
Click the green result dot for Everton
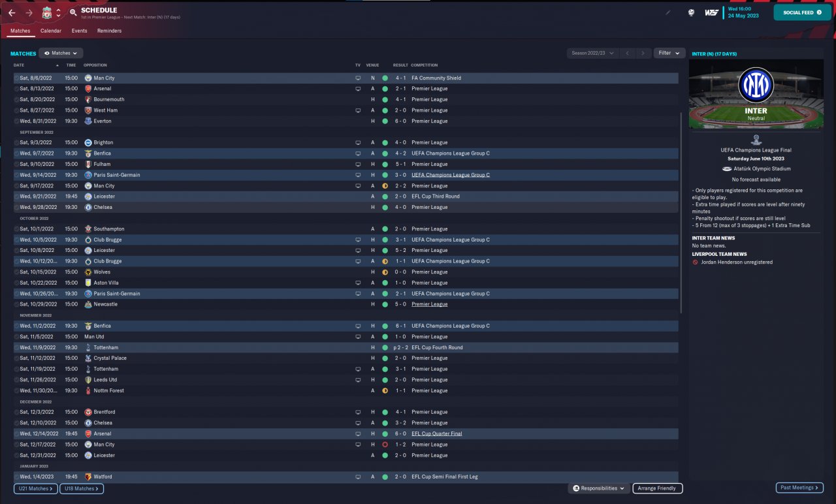click(x=385, y=121)
